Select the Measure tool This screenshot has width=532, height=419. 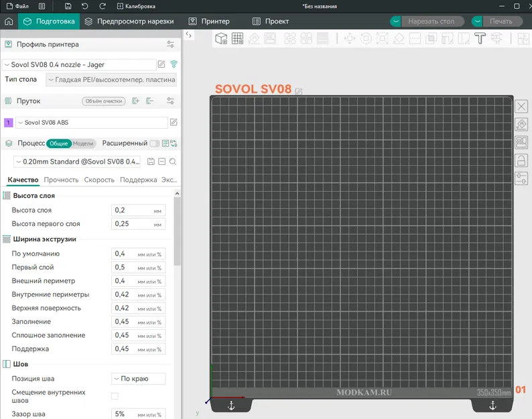pos(496,38)
